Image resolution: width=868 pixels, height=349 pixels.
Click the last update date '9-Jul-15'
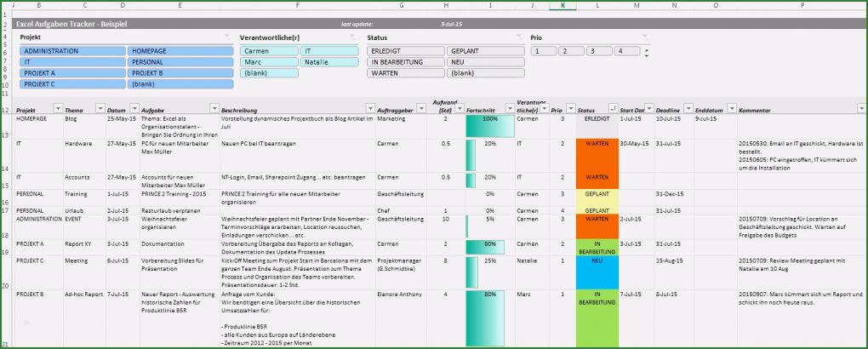(x=451, y=25)
